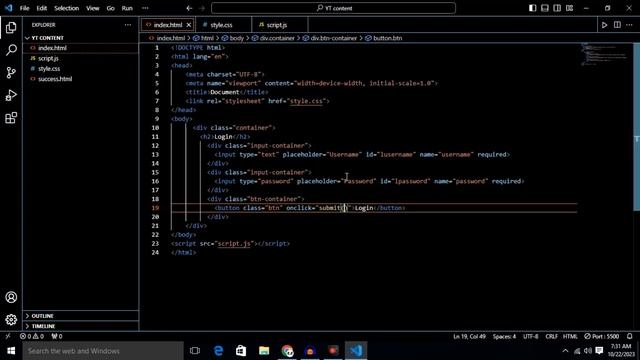Screen dimensions: 640x360
Task: Show hidden system tray icons
Action: [x=565, y=351]
